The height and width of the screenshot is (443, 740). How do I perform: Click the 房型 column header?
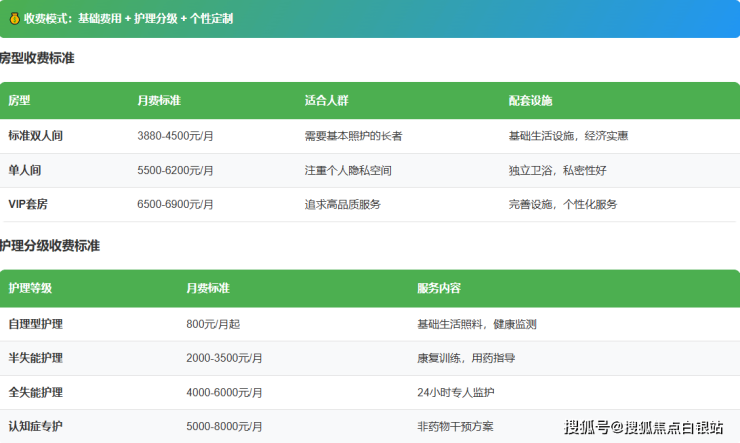pyautogui.click(x=19, y=101)
